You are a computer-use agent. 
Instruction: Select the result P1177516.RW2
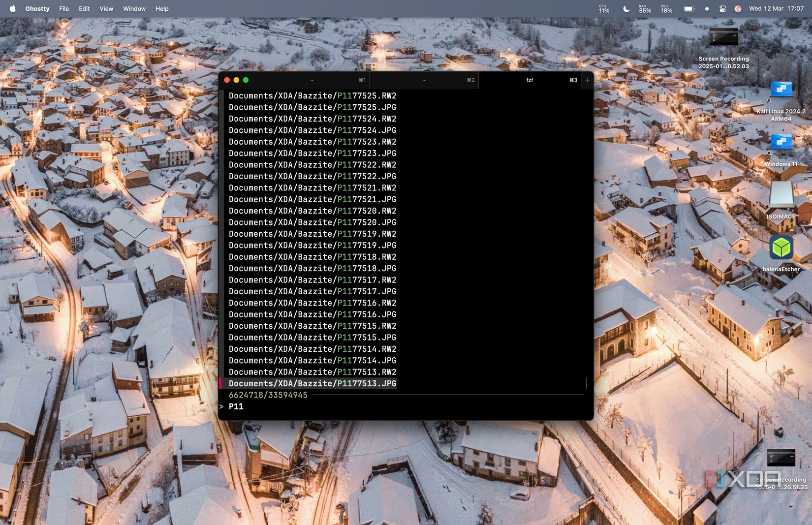pyautogui.click(x=312, y=303)
